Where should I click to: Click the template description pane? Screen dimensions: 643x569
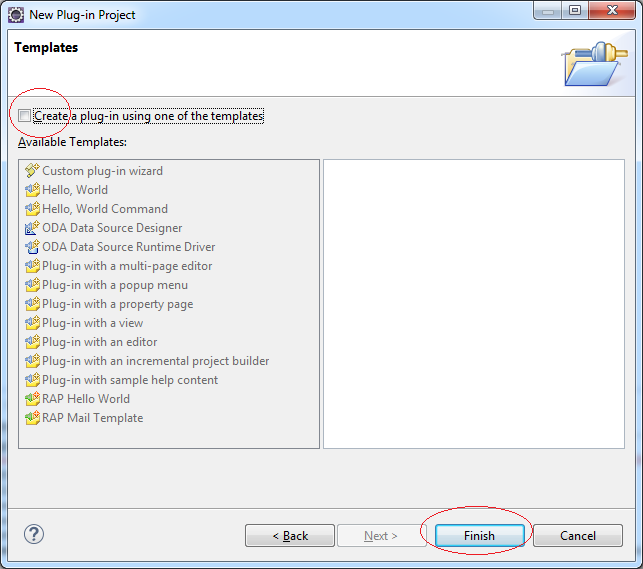point(474,304)
